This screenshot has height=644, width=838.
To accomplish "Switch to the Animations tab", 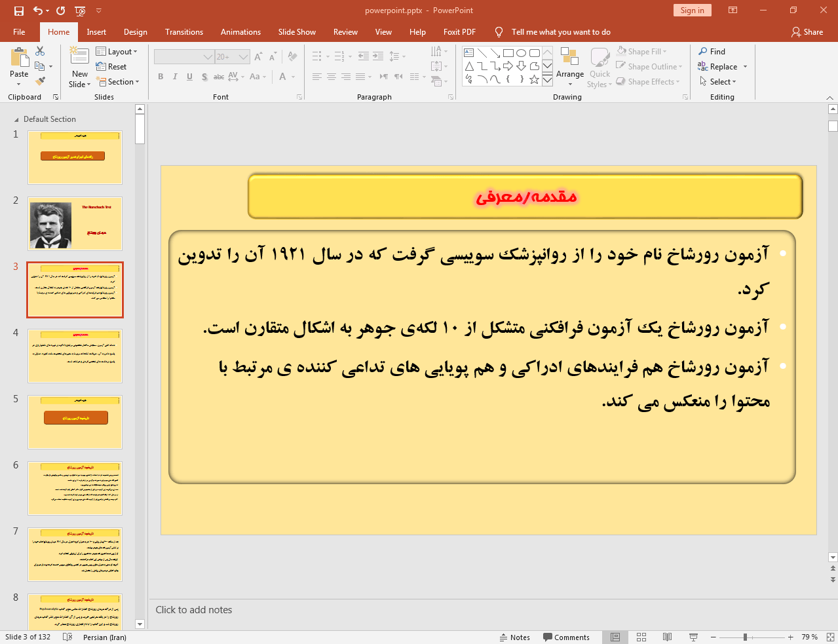I will coord(240,32).
